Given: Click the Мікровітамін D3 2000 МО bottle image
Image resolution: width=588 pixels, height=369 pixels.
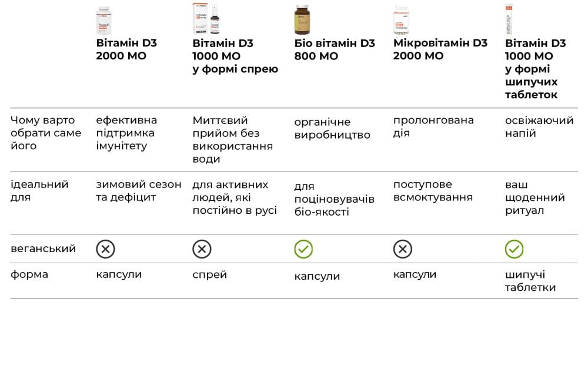Looking at the screenshot, I should (x=401, y=19).
